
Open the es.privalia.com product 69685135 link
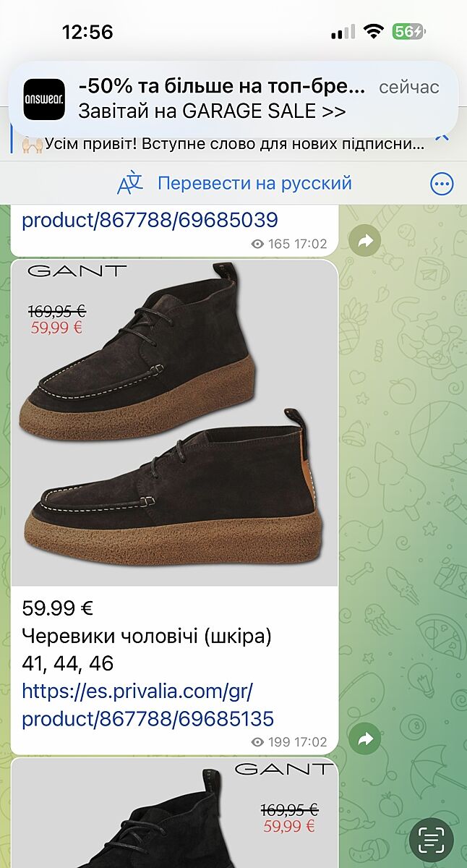point(148,705)
